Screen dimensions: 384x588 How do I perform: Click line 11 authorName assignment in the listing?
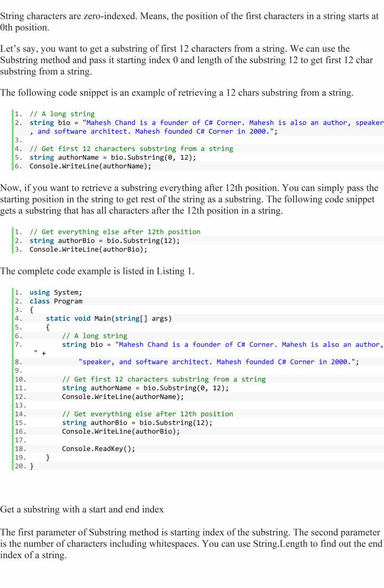[x=145, y=388]
